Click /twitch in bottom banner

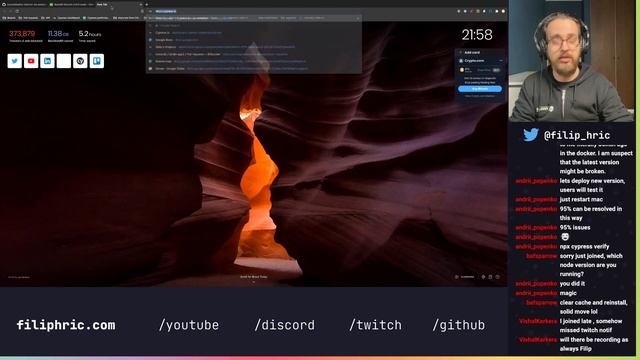[375, 325]
